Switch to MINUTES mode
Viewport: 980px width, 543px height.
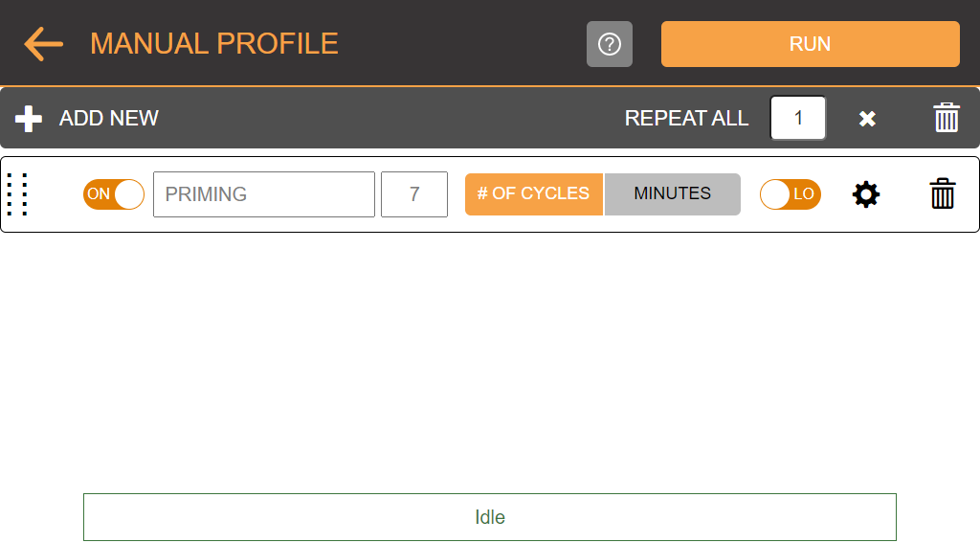pos(673,193)
